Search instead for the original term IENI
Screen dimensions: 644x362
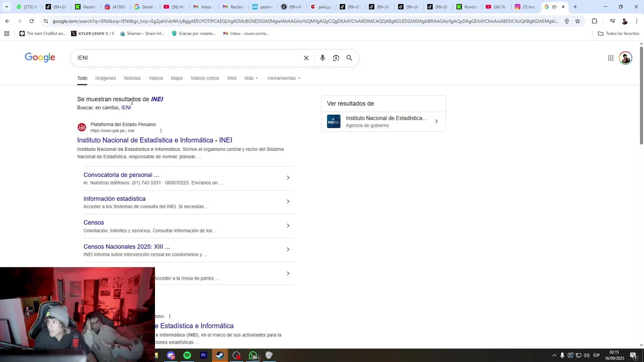coord(126,108)
